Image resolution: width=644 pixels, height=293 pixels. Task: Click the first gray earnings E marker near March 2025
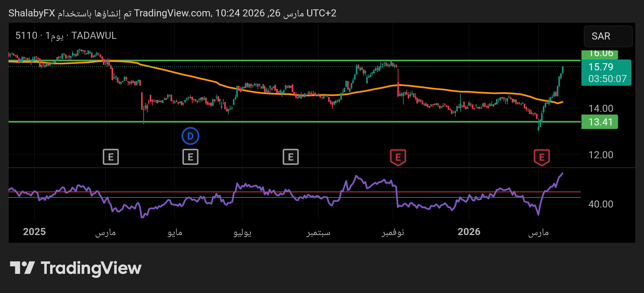tap(111, 157)
